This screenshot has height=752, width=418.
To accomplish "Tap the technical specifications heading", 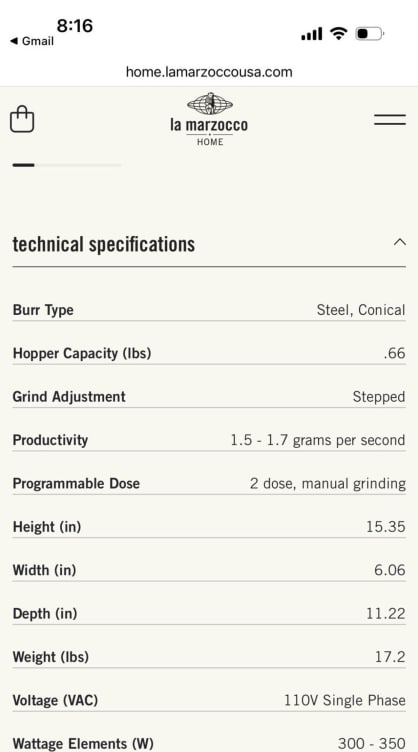I will 104,244.
